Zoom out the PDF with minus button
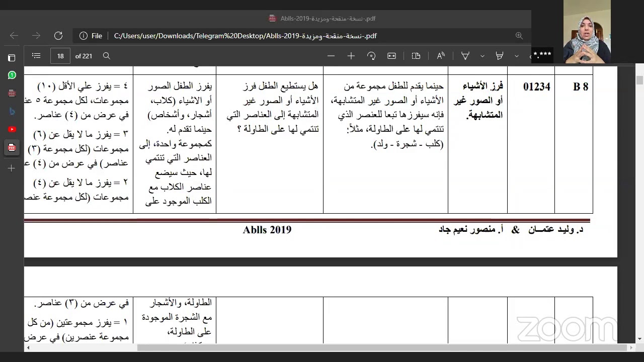The image size is (644, 362). pos(331,56)
